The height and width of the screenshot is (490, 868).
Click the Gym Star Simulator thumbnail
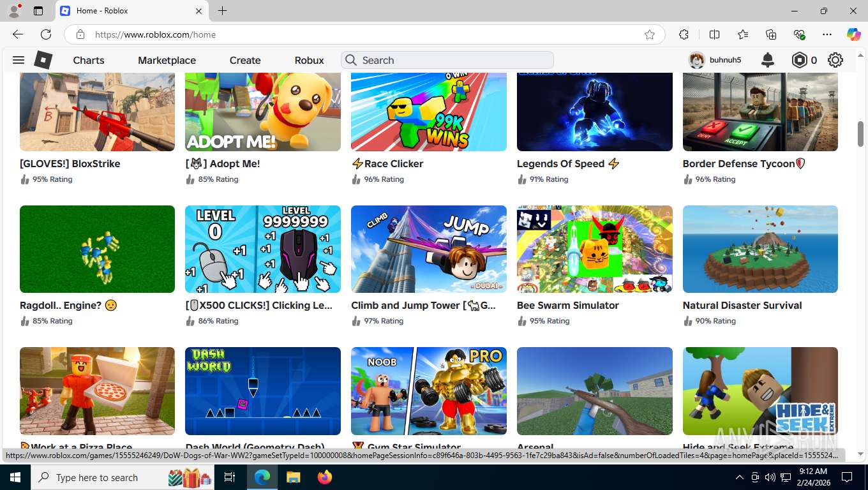[429, 390]
